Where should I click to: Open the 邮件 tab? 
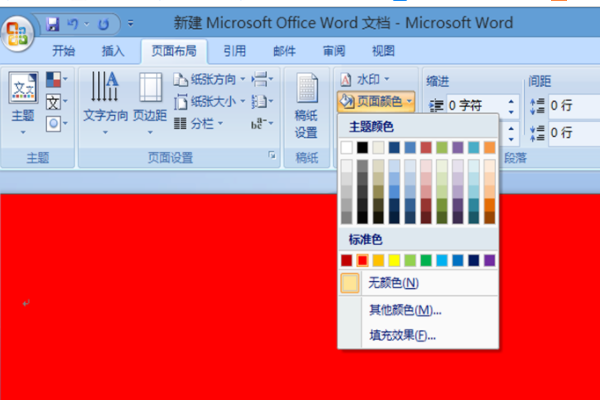pyautogui.click(x=284, y=51)
